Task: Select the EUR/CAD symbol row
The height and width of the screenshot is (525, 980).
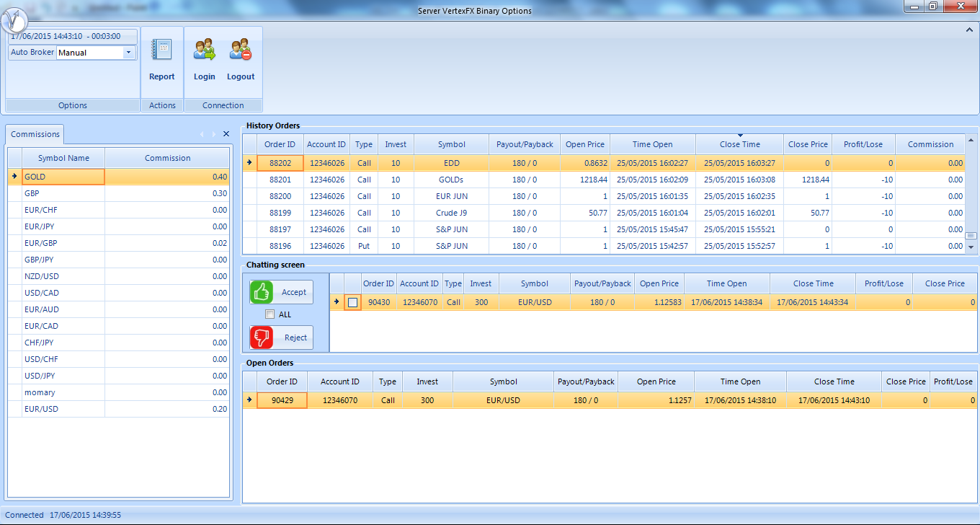Action: click(x=119, y=326)
